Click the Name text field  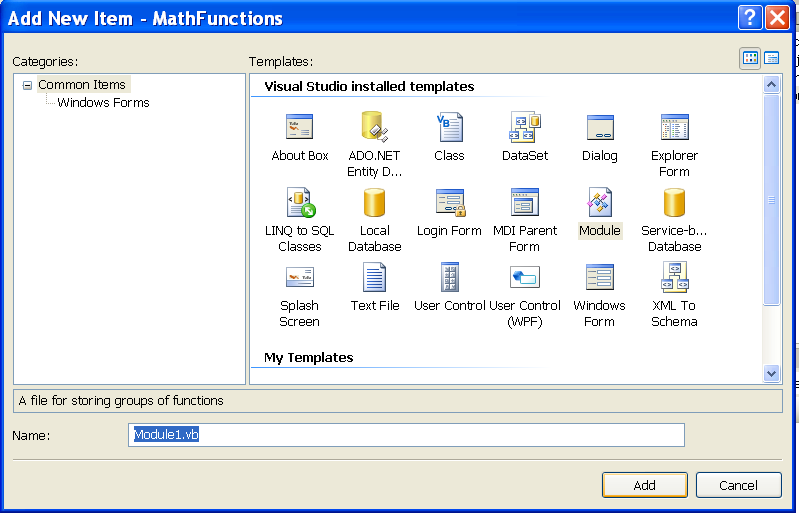tap(406, 435)
